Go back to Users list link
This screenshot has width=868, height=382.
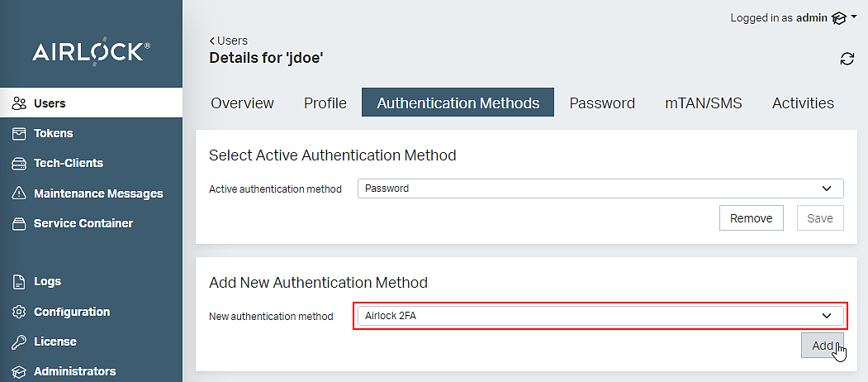[x=229, y=41]
